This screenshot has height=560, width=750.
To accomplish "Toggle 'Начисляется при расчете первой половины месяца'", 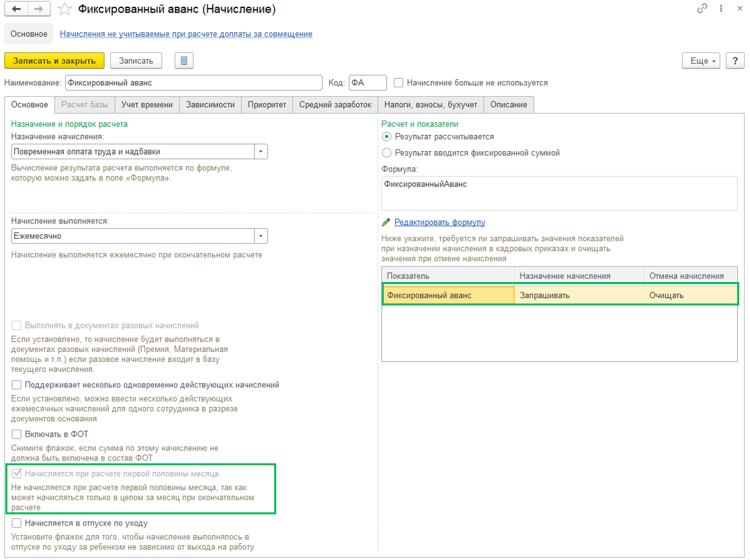I will [16, 473].
